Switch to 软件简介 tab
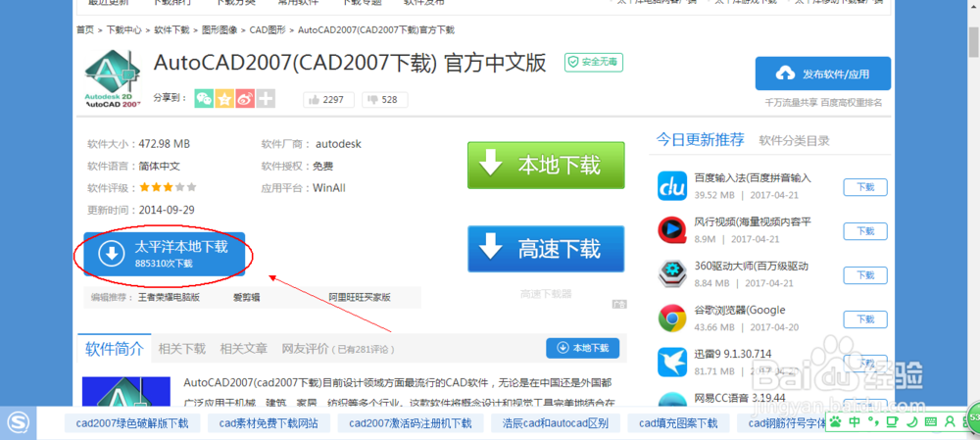The width and height of the screenshot is (980, 440). (x=115, y=348)
